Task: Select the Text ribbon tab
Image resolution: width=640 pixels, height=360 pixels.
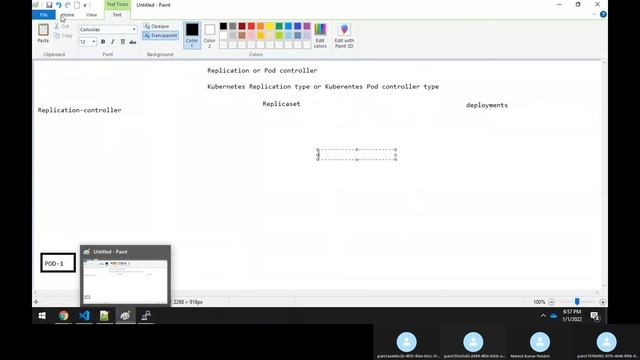Action: pos(117,15)
